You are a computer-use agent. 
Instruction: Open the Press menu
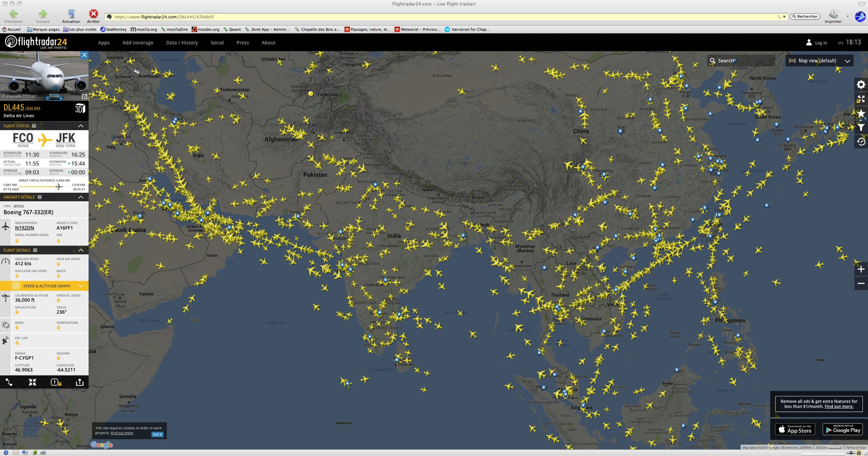[243, 43]
